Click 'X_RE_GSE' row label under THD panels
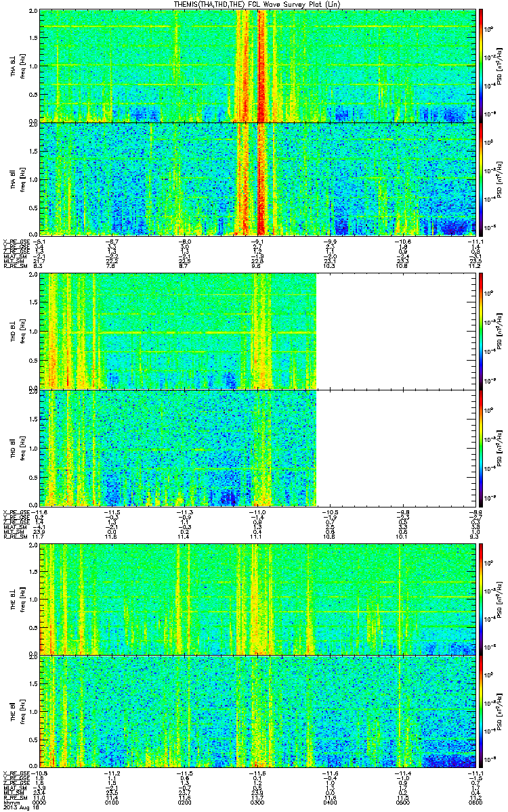The width and height of the screenshot is (508, 812). [x=15, y=512]
